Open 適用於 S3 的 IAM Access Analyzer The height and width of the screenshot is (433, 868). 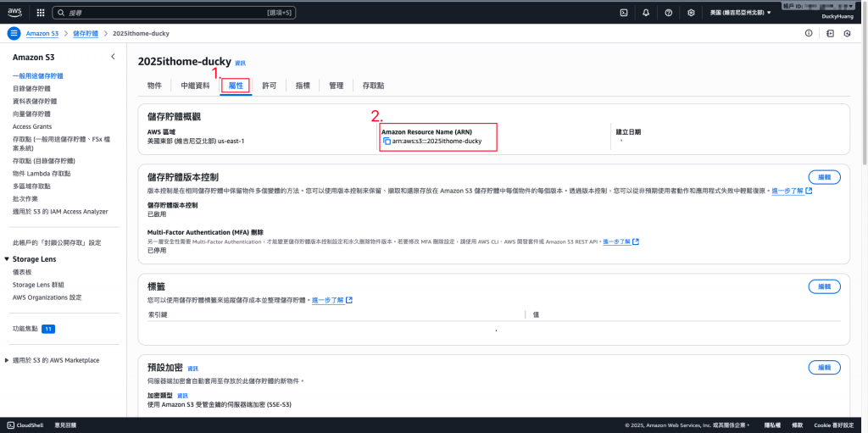coord(60,212)
